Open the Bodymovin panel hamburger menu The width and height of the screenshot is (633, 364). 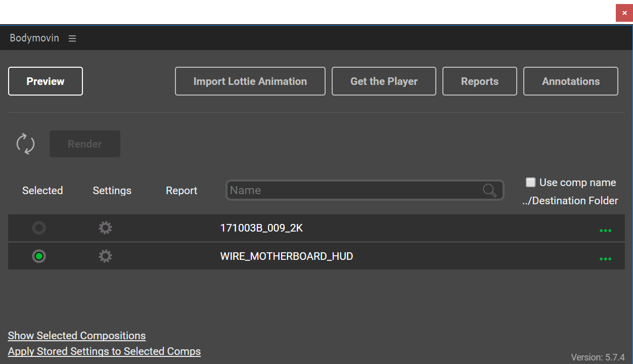tap(72, 38)
